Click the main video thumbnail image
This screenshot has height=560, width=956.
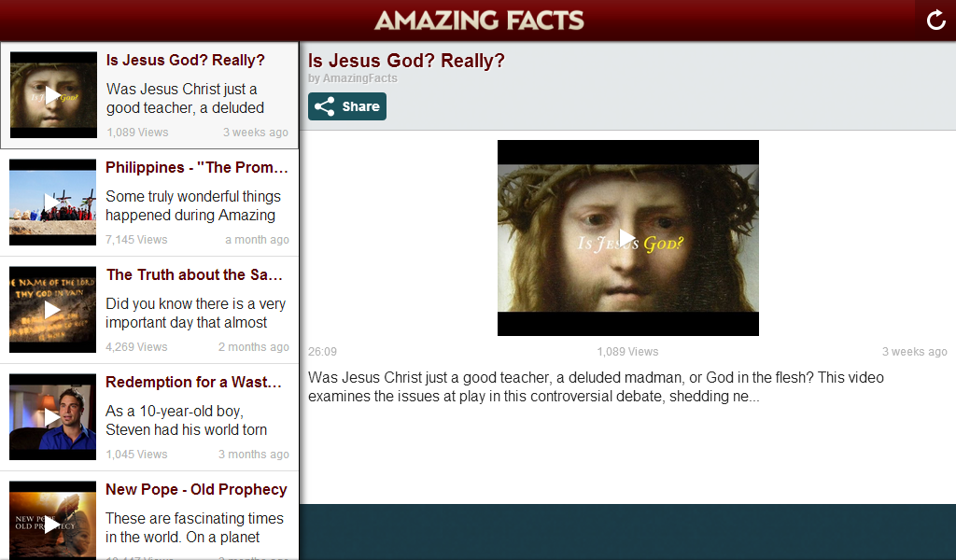(x=627, y=237)
